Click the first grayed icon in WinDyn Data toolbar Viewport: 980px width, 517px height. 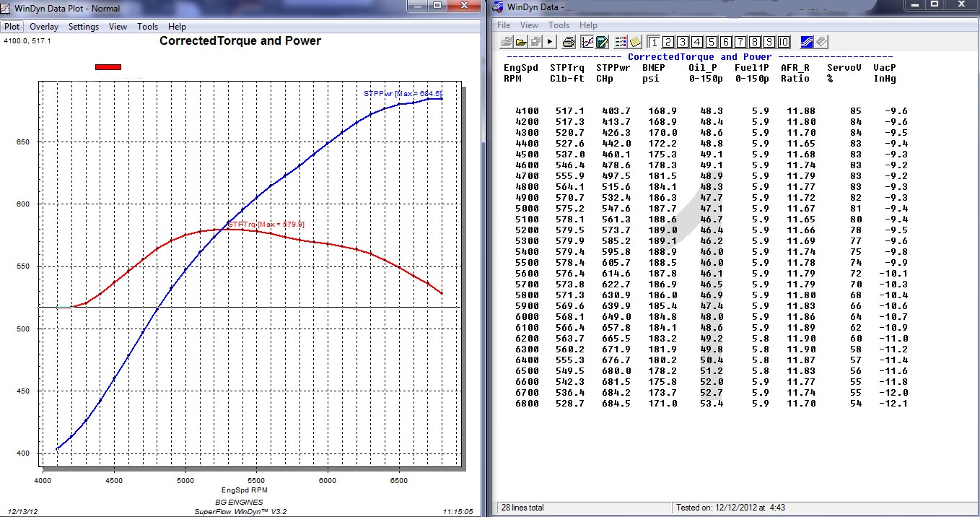click(507, 41)
